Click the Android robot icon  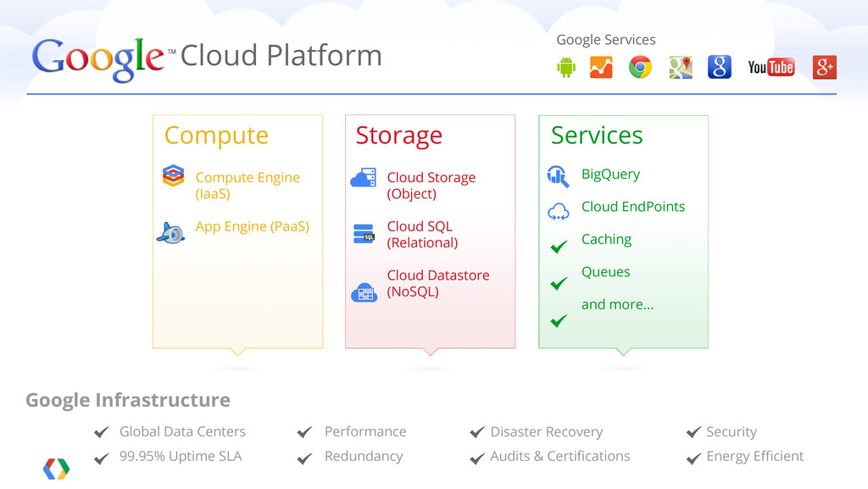pos(565,68)
